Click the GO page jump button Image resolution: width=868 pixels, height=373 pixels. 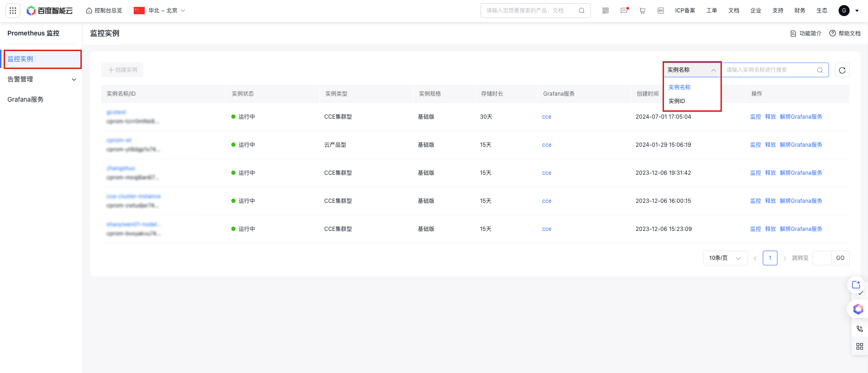click(x=840, y=258)
